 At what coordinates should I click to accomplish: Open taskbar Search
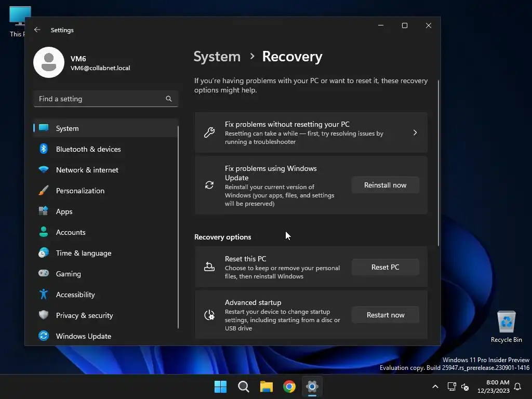[x=243, y=387]
